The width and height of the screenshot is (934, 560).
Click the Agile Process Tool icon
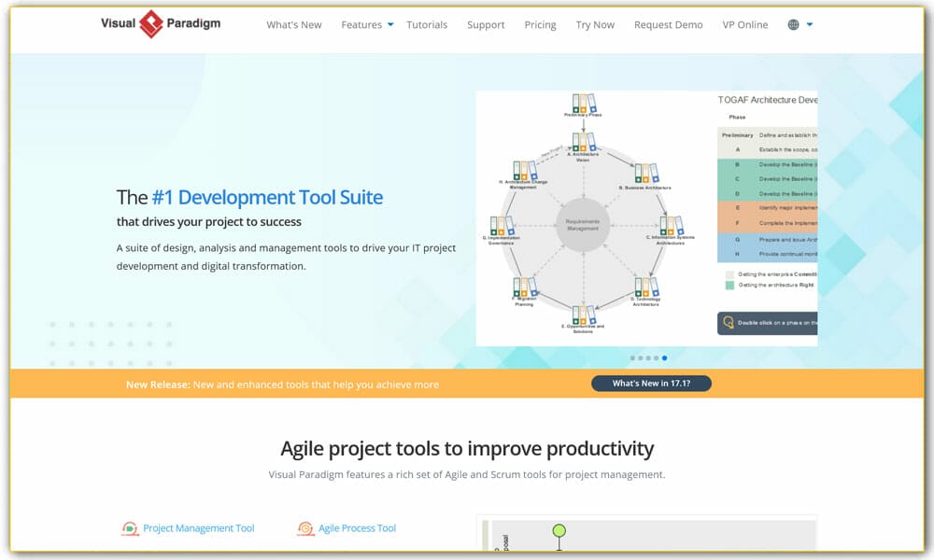[x=305, y=529]
